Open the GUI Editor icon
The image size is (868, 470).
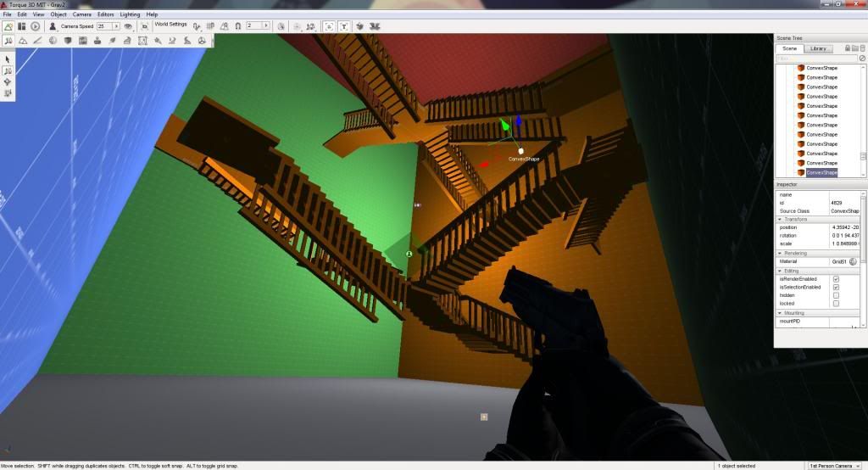[22, 26]
